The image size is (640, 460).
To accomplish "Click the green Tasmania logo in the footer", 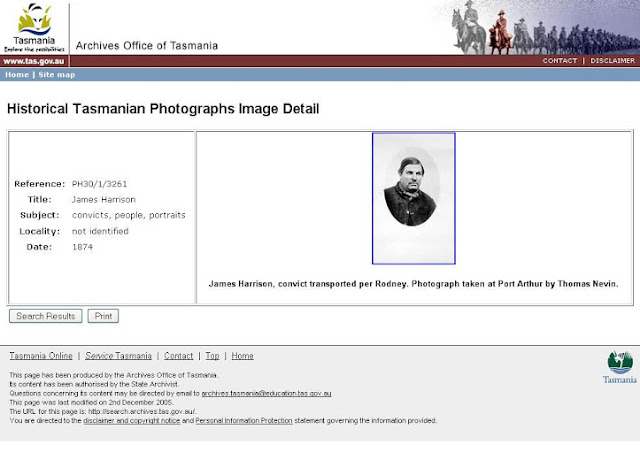I will click(x=620, y=367).
